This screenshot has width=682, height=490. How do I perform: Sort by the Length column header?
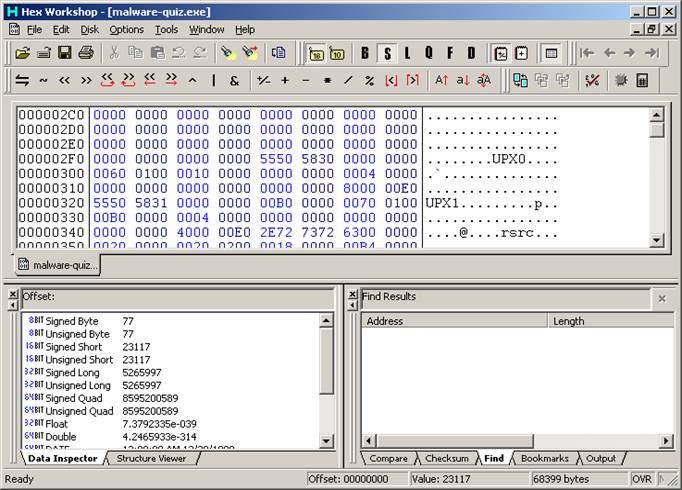pyautogui.click(x=610, y=321)
